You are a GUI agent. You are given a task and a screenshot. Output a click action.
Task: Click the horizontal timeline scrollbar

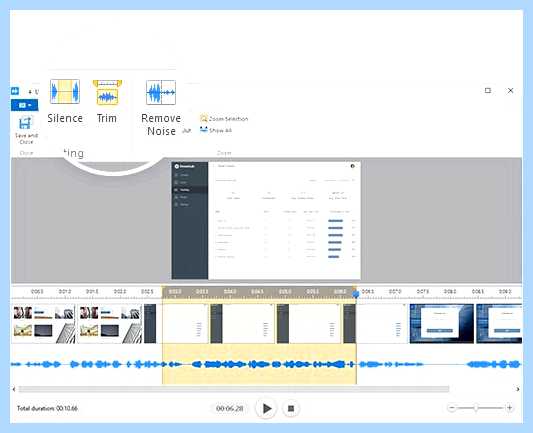(x=234, y=389)
